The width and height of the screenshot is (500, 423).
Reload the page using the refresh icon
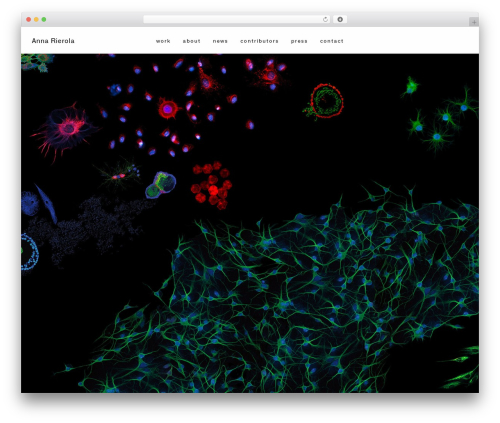click(325, 19)
